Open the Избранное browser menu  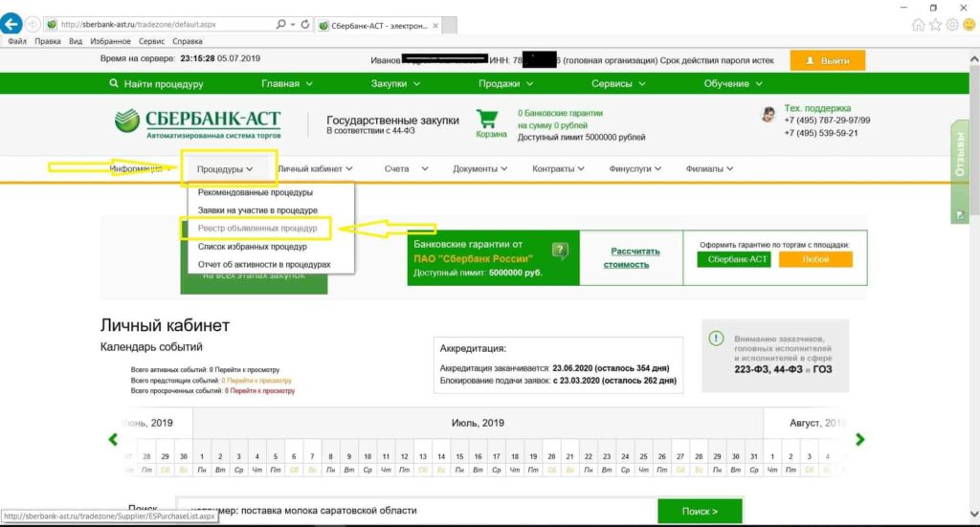111,41
